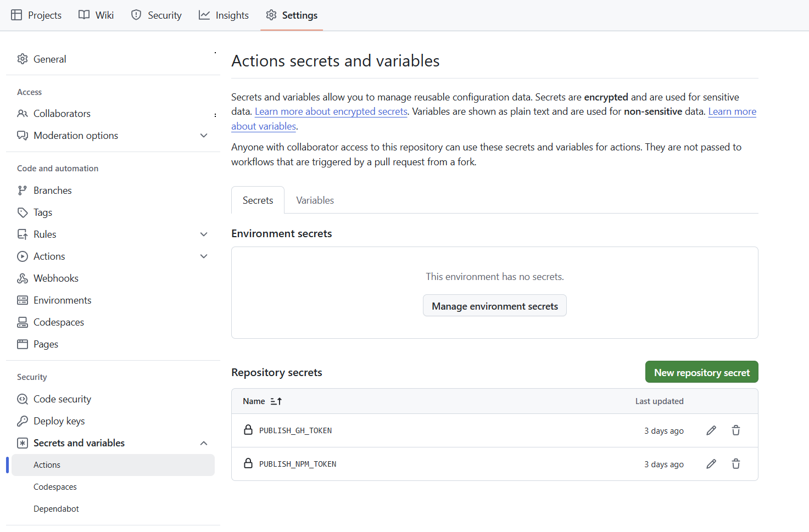Click the Rules icon in sidebar
809x532 pixels.
point(23,234)
